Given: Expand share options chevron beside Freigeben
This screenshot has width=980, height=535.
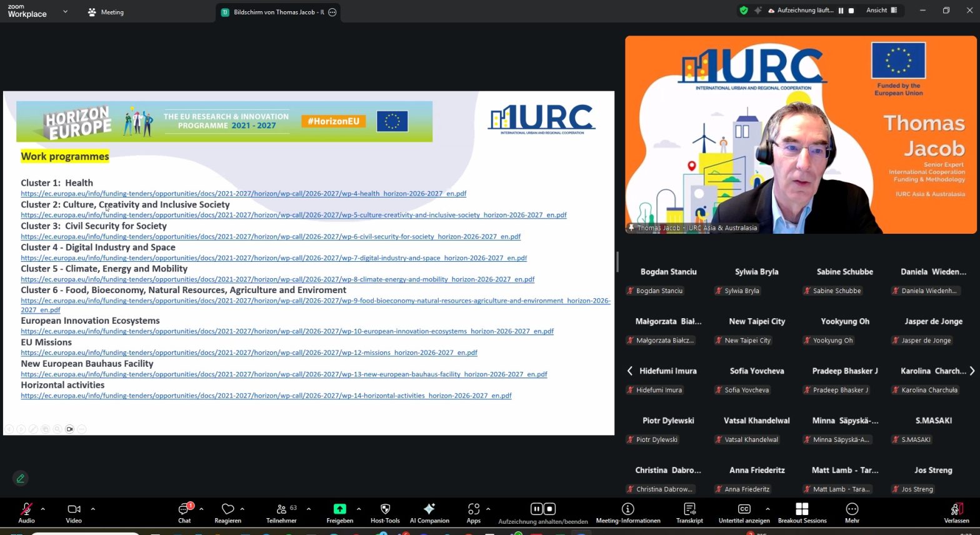Looking at the screenshot, I should pyautogui.click(x=359, y=509).
